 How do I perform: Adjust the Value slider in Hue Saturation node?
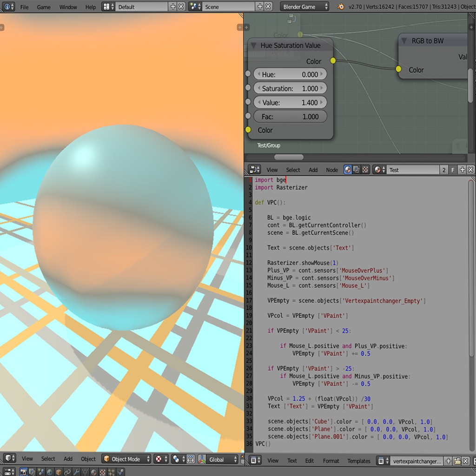pyautogui.click(x=290, y=102)
